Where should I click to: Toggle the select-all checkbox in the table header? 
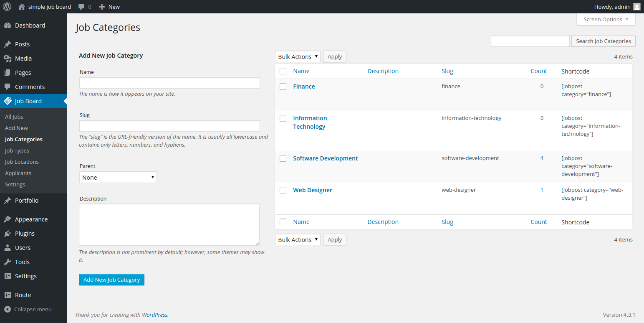point(283,71)
